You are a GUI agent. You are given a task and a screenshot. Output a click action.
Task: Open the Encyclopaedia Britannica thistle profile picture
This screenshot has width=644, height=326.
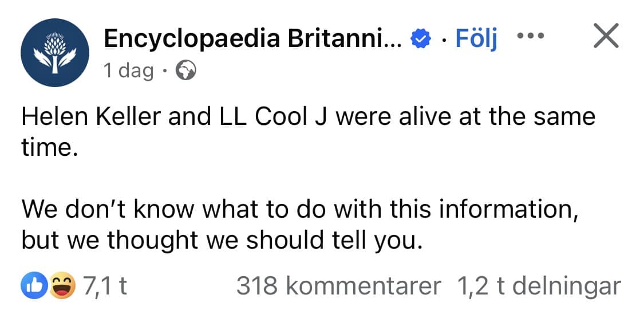pos(55,53)
